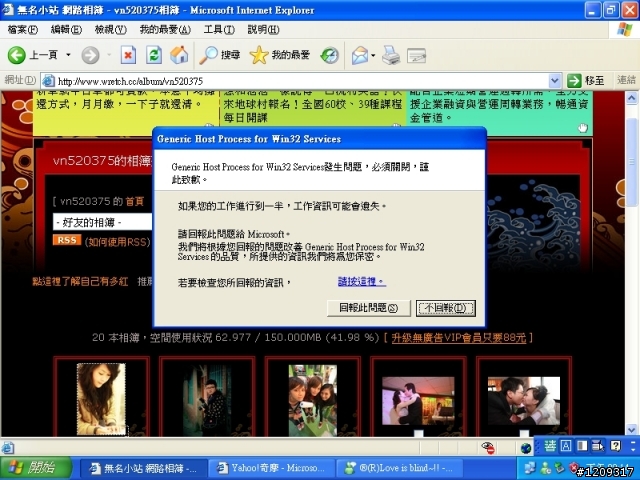Open History toolbar icon
The image size is (640, 480).
pyautogui.click(x=329, y=55)
